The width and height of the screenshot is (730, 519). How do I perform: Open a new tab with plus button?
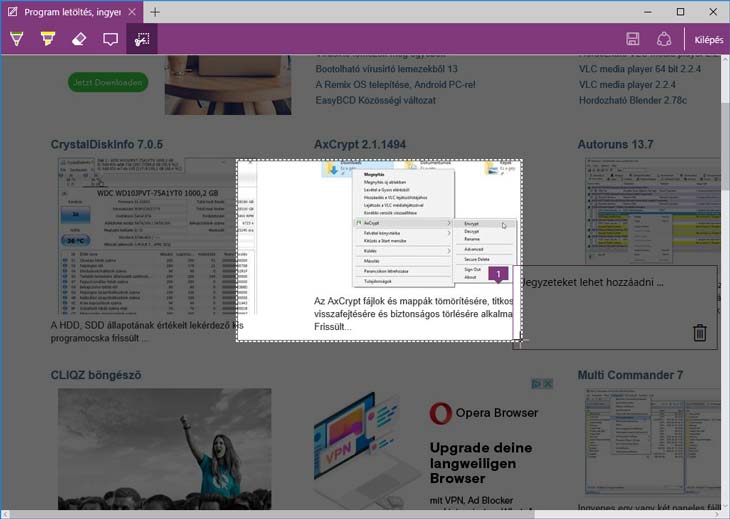(155, 12)
